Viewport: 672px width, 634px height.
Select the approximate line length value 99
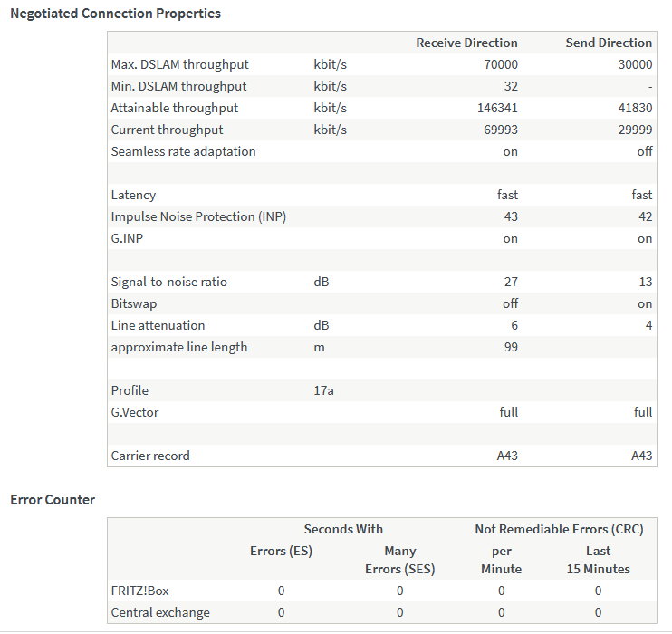click(510, 347)
